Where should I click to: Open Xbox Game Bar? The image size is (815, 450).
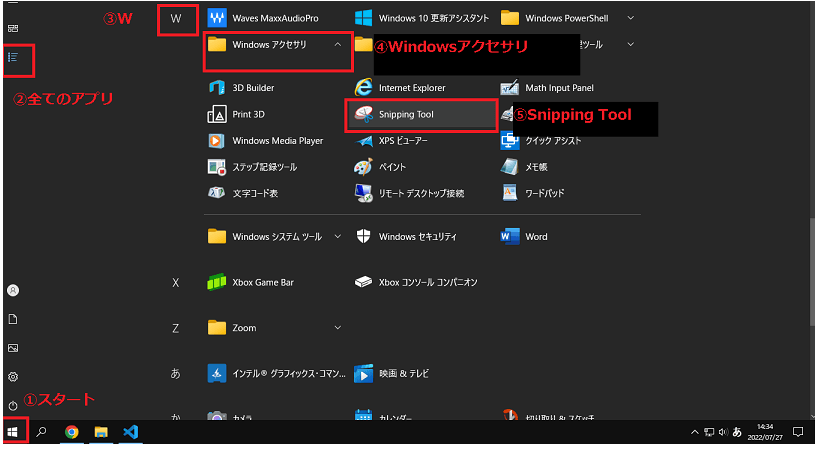coord(251,283)
